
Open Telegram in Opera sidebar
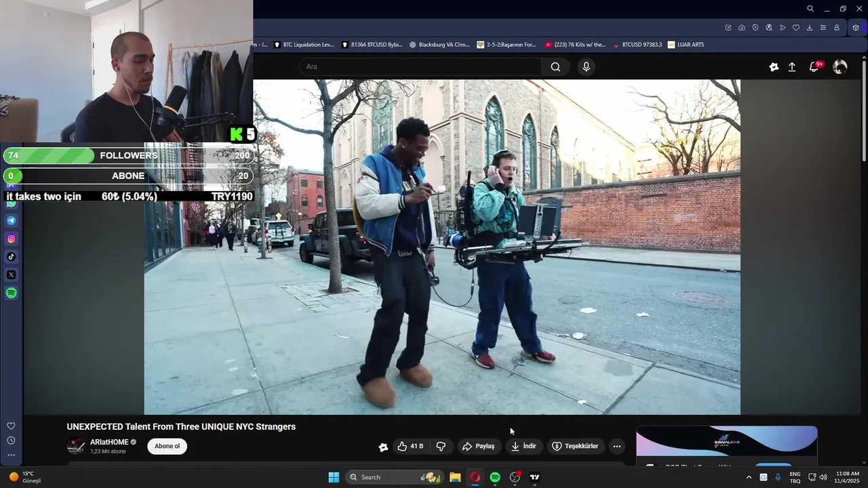[12, 220]
